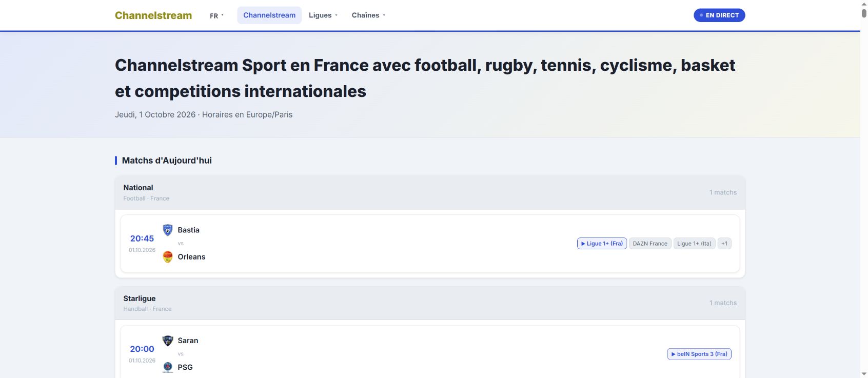Screen dimensions: 868x378
Task: Click the Matchs d'Aujourd'hui section heading
Action: coord(167,161)
